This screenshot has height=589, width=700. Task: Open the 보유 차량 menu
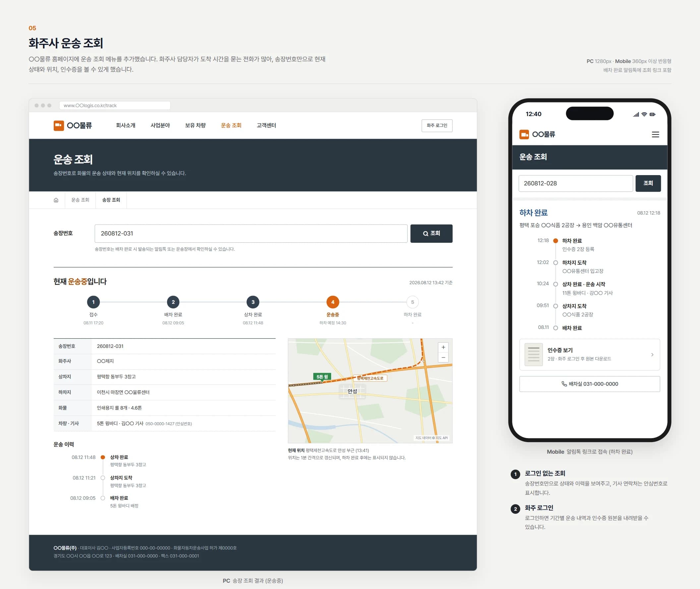[195, 126]
